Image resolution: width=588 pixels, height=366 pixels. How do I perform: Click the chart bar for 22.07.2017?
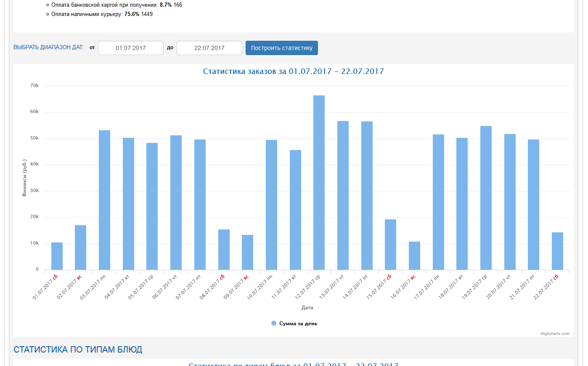click(x=557, y=251)
